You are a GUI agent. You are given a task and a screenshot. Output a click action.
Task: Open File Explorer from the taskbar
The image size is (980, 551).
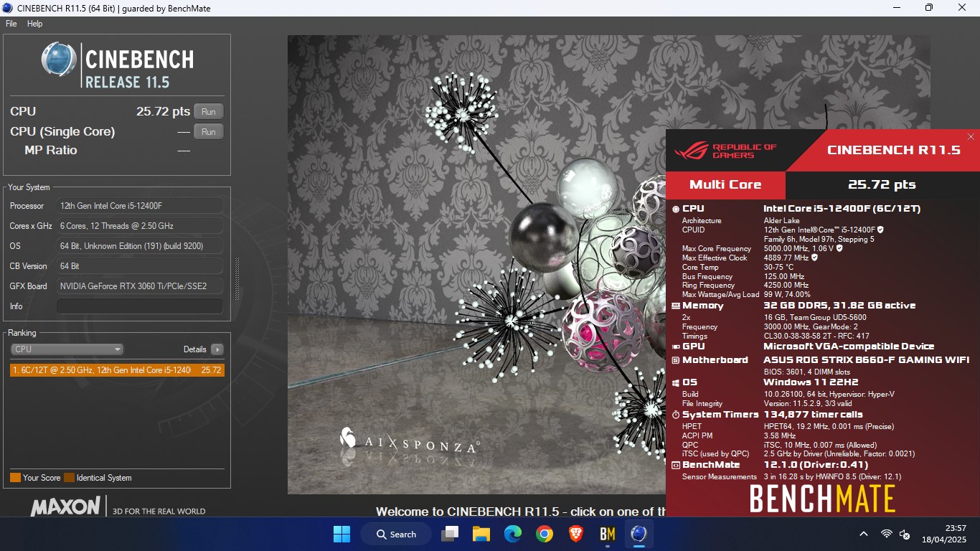481,534
